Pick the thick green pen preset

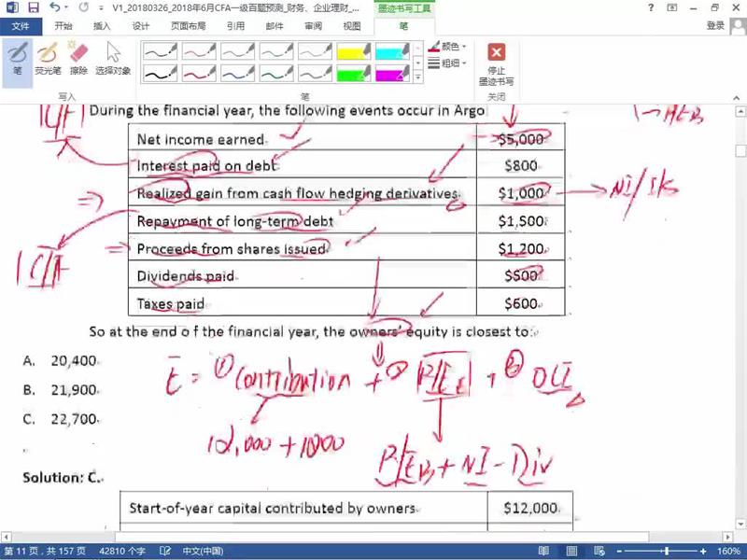276,73
